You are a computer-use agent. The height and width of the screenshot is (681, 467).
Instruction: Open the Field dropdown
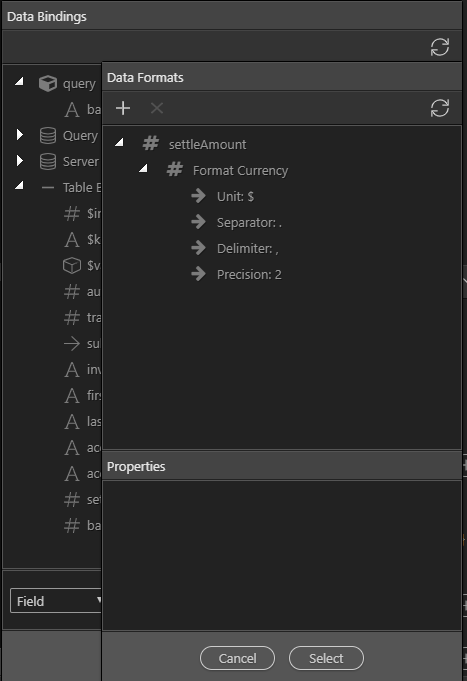point(56,601)
